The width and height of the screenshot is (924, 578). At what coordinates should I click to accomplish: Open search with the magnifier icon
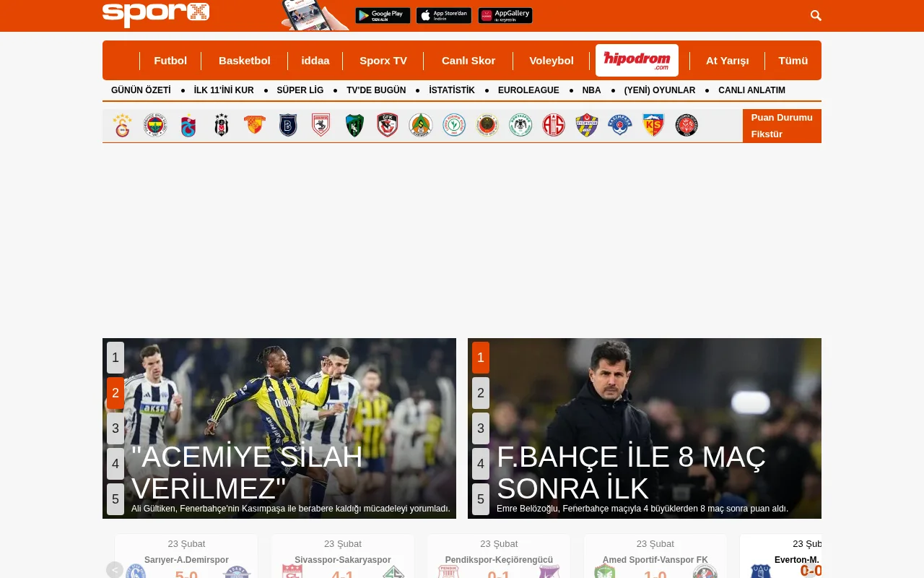(x=816, y=15)
